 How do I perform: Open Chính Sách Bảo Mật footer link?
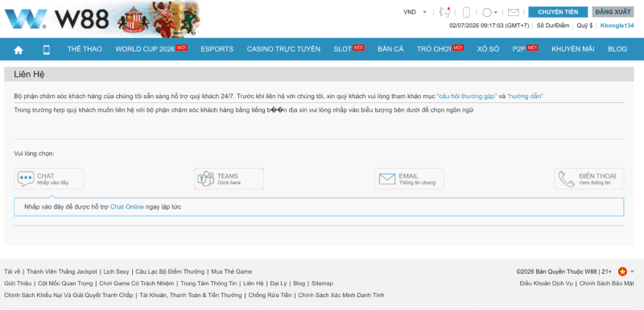tap(607, 283)
